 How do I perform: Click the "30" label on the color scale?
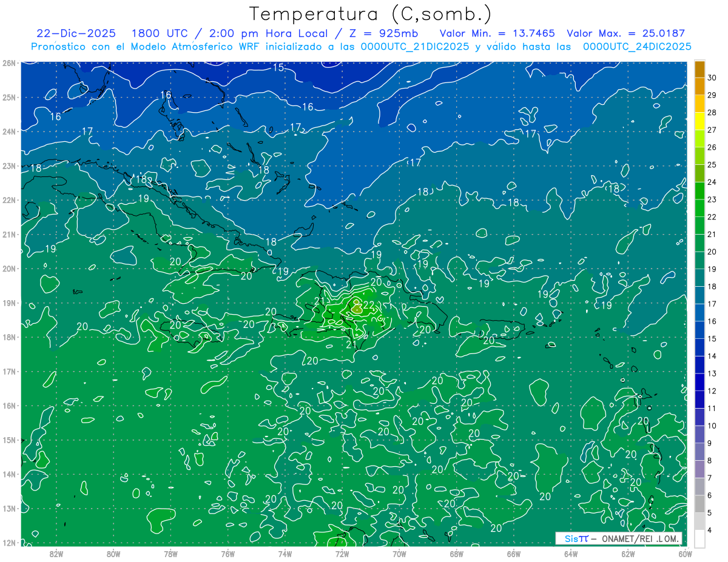point(712,78)
